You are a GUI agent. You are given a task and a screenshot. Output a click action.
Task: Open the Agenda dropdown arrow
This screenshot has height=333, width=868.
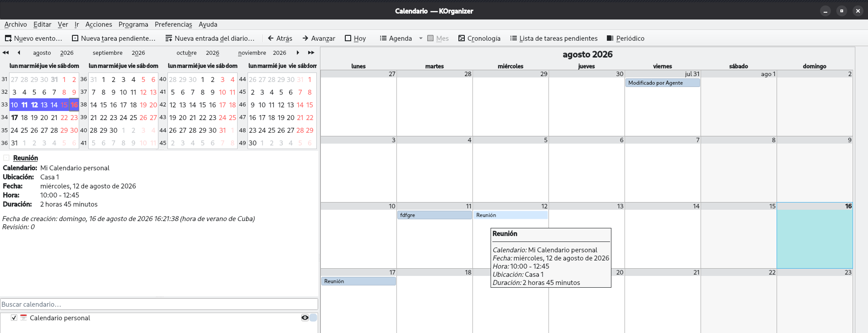coord(421,39)
